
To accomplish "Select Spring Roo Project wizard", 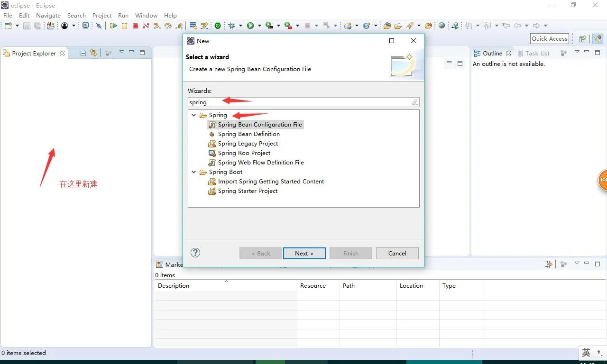I will pyautogui.click(x=239, y=153).
